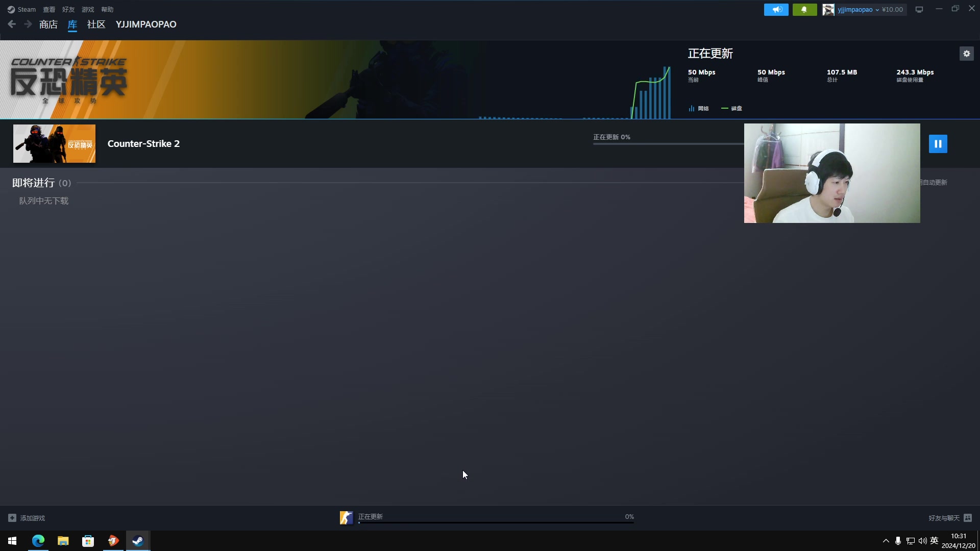Viewport: 980px width, 551px height.
Task: Click the 50 Mbps 当前 speed stat
Action: coord(701,76)
